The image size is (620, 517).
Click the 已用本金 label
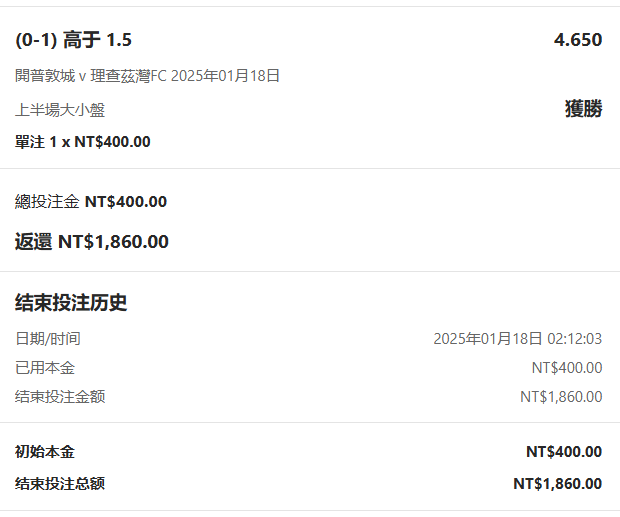(45, 368)
